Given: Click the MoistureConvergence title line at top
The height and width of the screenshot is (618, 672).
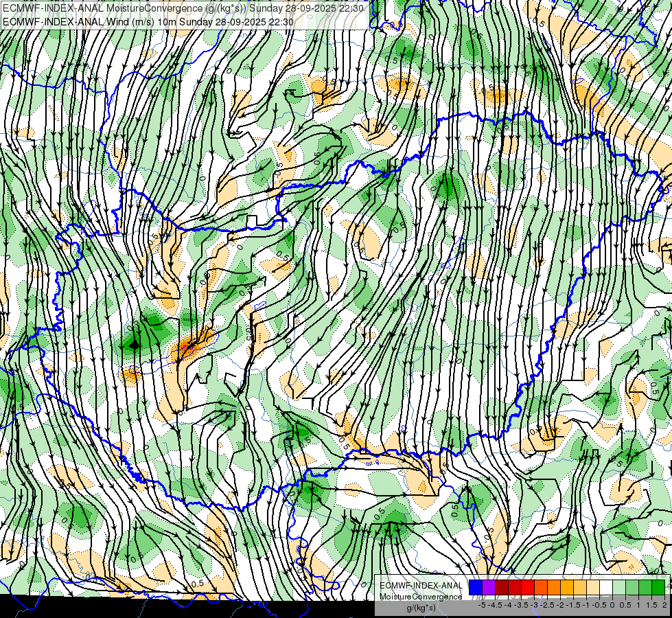Looking at the screenshot, I should coord(183,8).
